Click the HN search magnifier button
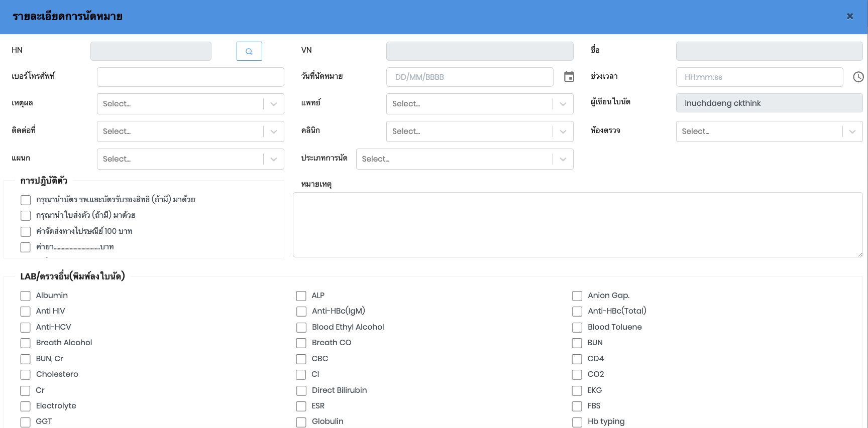The height and width of the screenshot is (428, 868). (249, 51)
